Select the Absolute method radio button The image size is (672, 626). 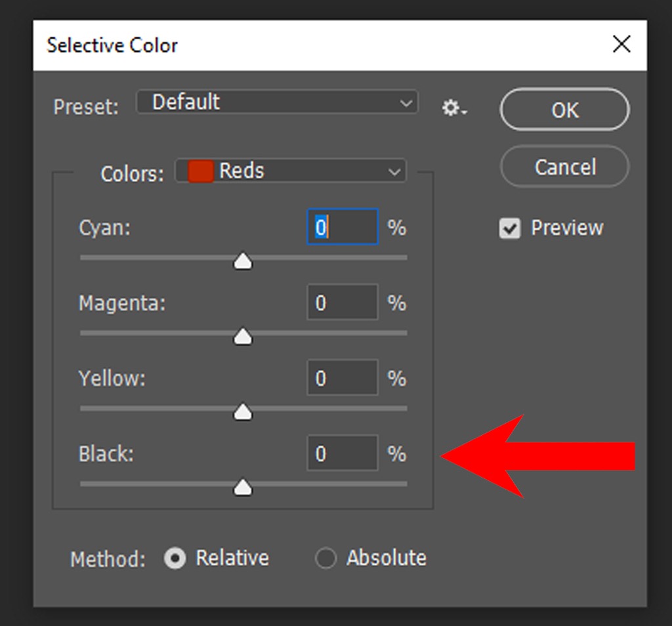coord(325,558)
